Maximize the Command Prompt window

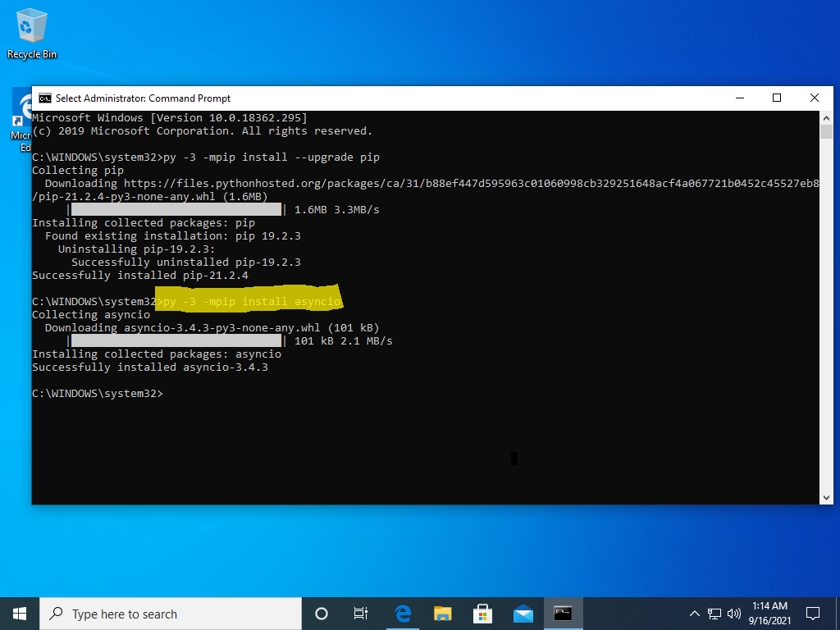coord(777,98)
